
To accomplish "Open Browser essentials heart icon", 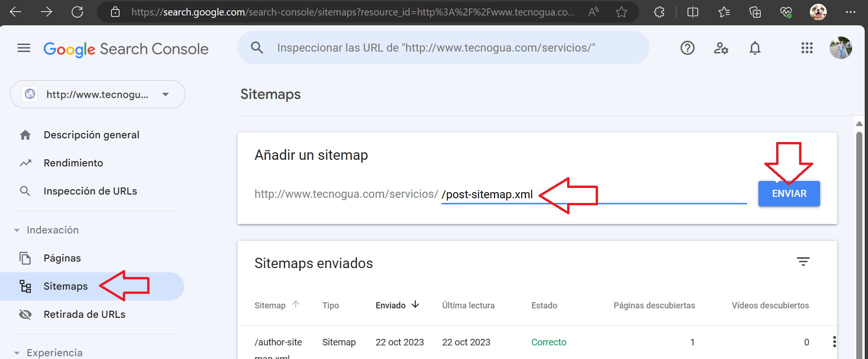I will [786, 12].
